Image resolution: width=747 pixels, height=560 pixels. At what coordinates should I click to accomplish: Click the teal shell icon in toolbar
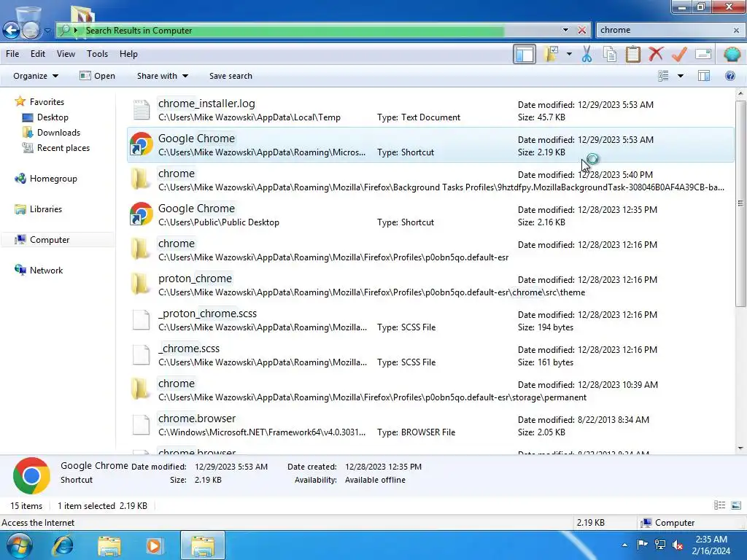731,54
